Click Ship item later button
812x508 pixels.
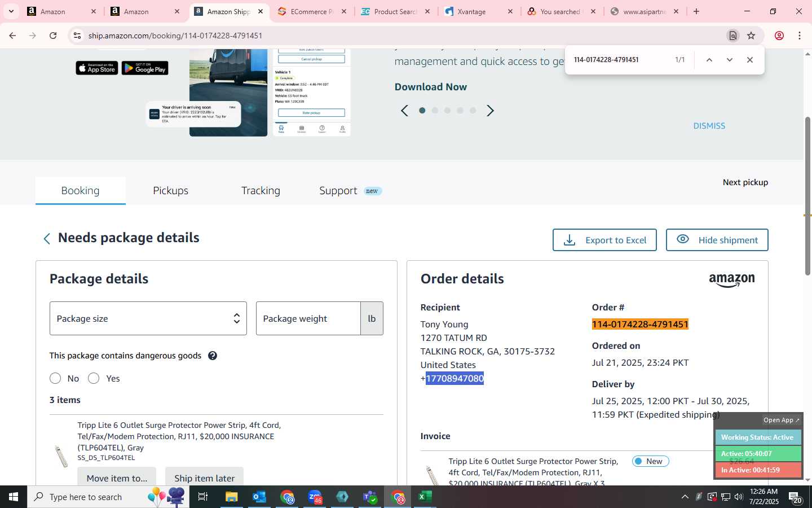[x=204, y=478]
